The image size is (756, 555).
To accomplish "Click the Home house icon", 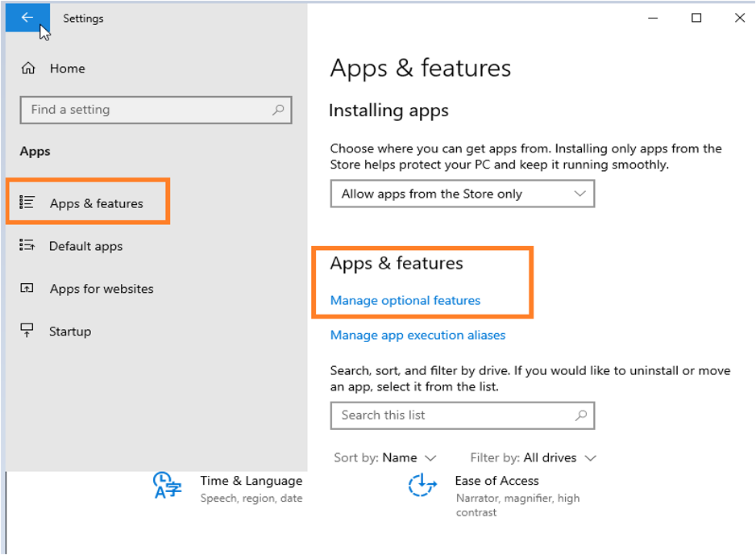I will (28, 69).
